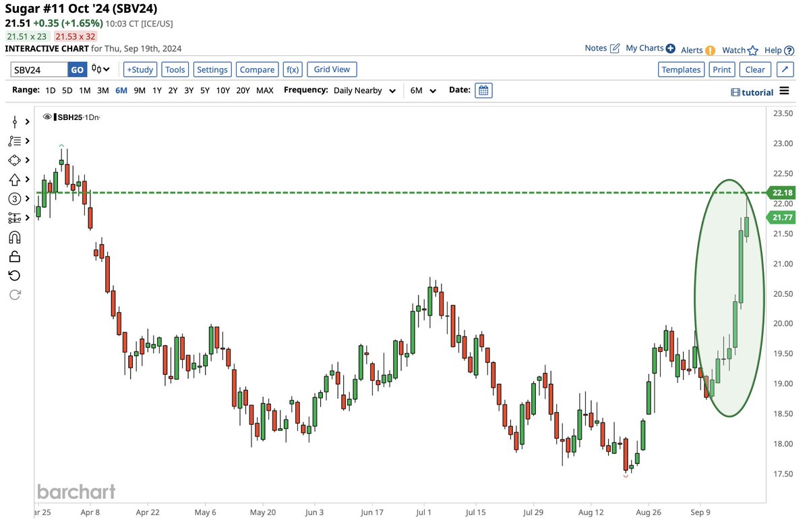This screenshot has width=809, height=532.
Task: Open the Templates button
Action: click(681, 69)
